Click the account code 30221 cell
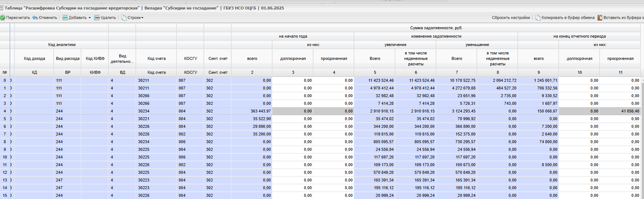 [x=144, y=119]
